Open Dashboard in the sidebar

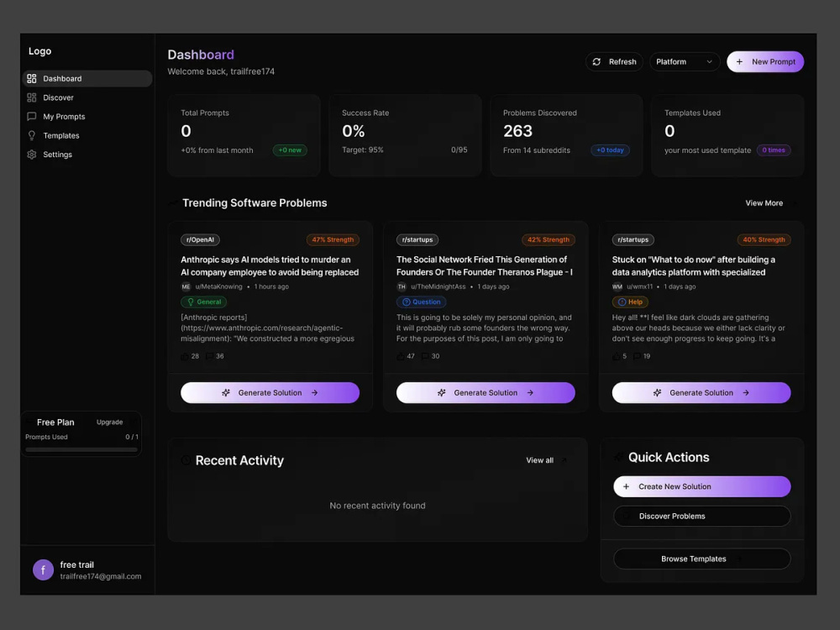(87, 78)
